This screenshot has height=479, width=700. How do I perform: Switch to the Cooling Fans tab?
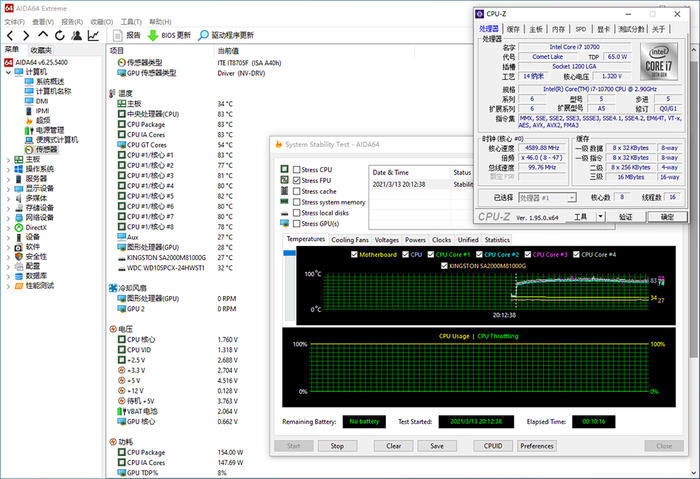pyautogui.click(x=350, y=240)
